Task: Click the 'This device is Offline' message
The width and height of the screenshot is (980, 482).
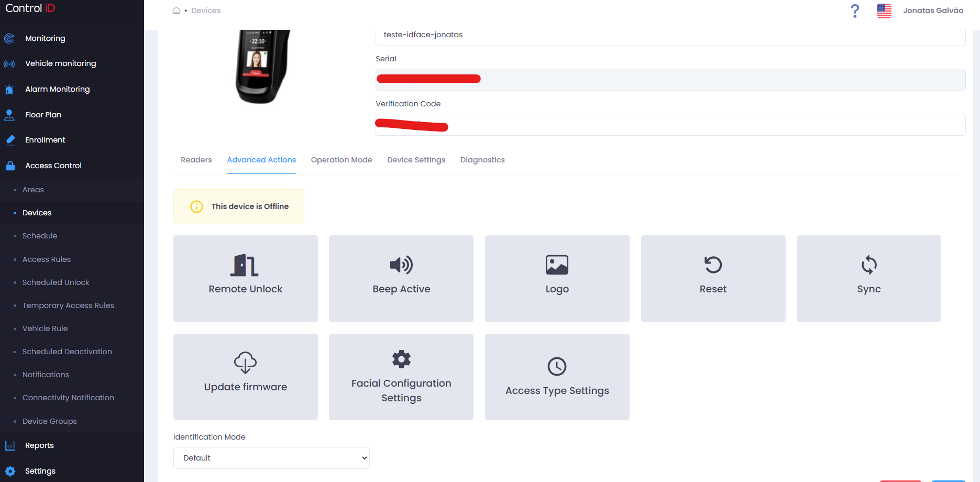Action: click(250, 206)
